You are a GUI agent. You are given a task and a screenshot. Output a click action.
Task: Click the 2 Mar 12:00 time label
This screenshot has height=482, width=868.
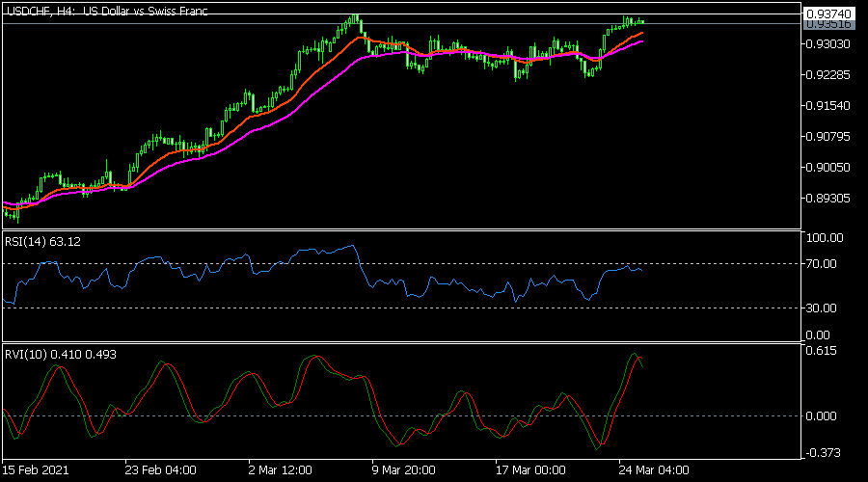coord(281,470)
